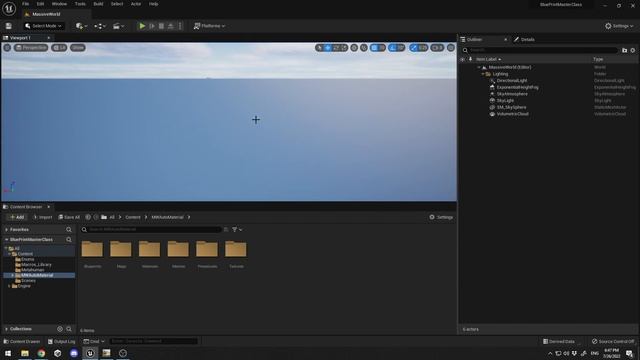
Task: Expand the Collections section
Action: [x=7, y=329]
